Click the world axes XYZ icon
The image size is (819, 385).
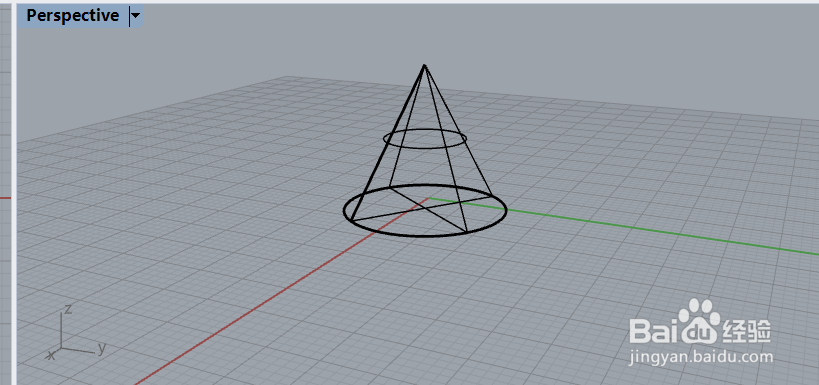point(76,333)
